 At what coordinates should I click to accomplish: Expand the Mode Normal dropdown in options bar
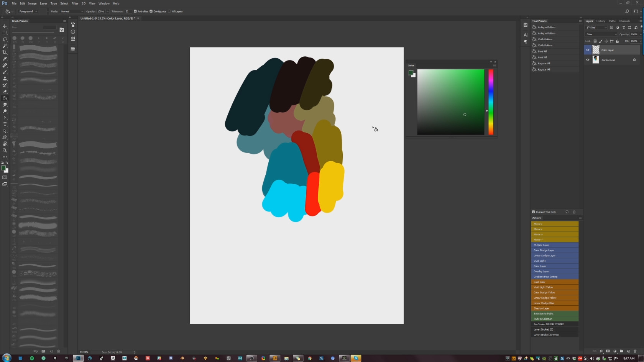(x=72, y=11)
